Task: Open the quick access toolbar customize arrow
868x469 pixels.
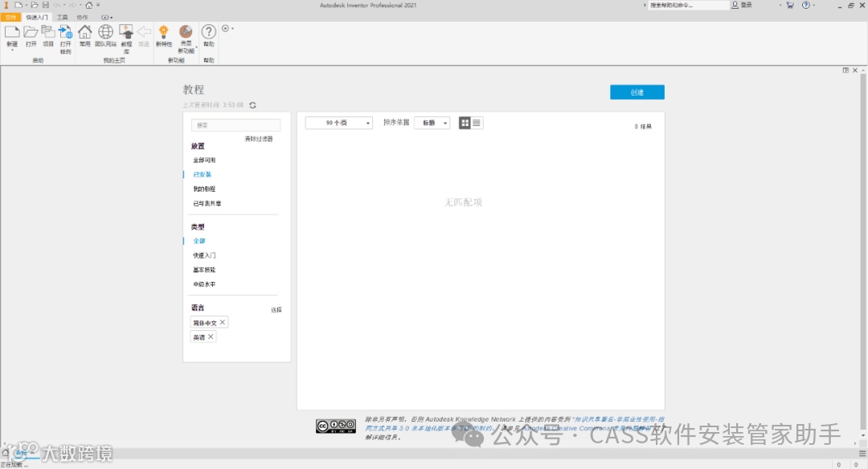Action: 99,5
